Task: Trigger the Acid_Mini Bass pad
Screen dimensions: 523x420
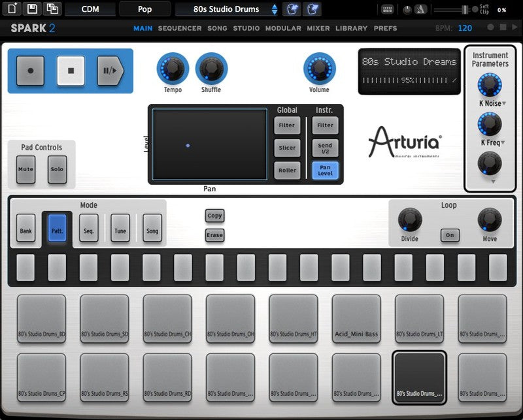Action: point(356,319)
